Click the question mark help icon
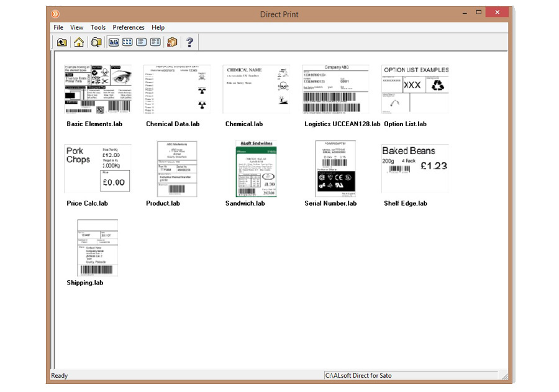 pos(189,42)
